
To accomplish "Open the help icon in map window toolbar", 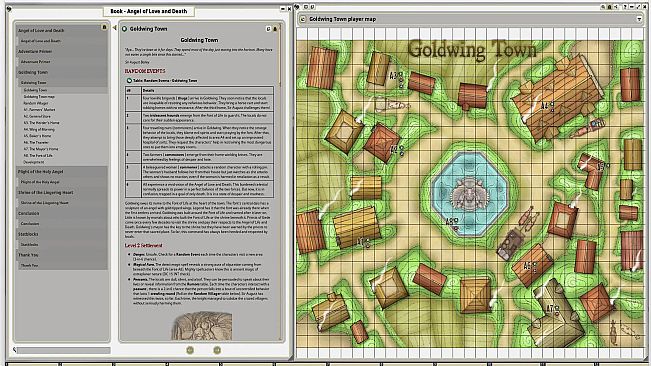I will tap(625, 7).
